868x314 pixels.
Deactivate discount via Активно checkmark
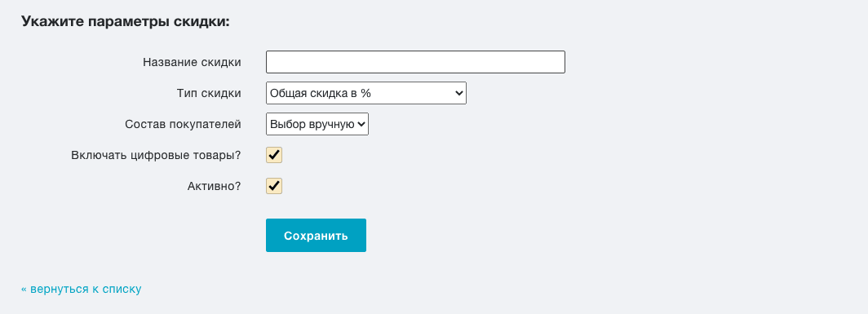274,186
